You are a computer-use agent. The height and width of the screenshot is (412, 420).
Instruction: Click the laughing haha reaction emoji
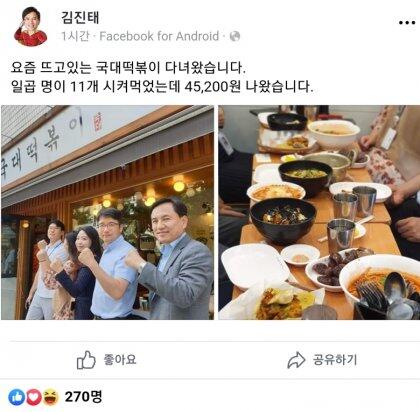pos(51,397)
